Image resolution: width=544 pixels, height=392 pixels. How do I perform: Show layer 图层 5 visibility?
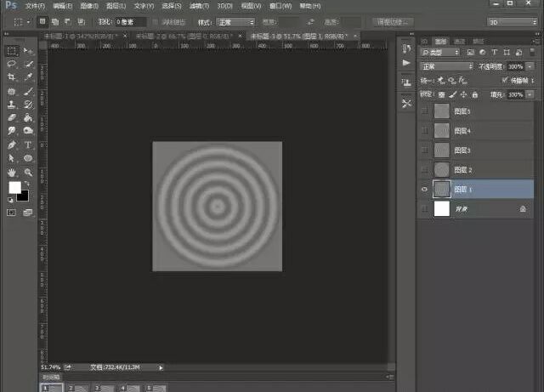[x=424, y=111]
